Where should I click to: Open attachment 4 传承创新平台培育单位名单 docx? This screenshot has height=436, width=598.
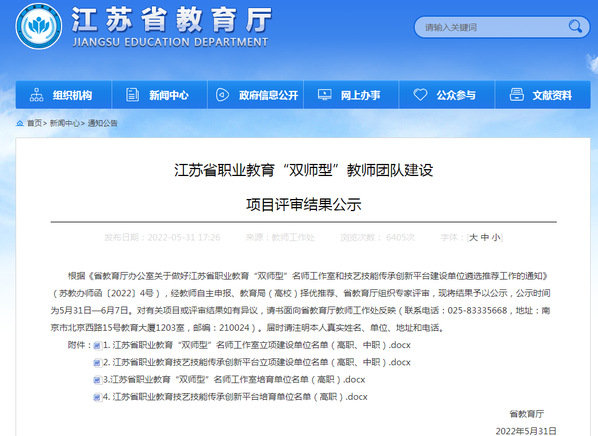(x=235, y=397)
